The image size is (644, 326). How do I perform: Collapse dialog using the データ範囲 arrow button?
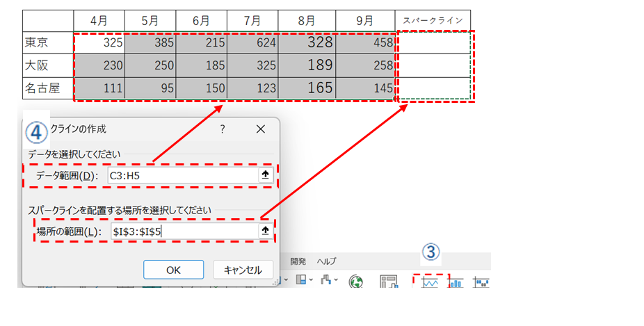point(265,176)
